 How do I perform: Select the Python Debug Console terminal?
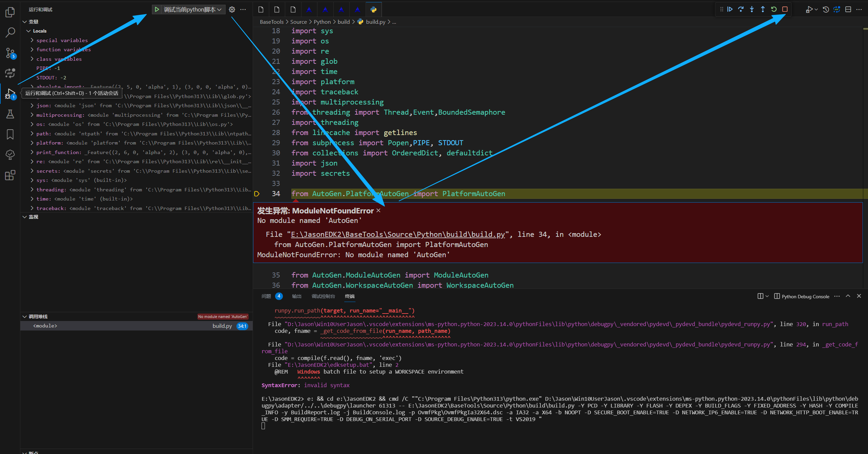tap(802, 296)
